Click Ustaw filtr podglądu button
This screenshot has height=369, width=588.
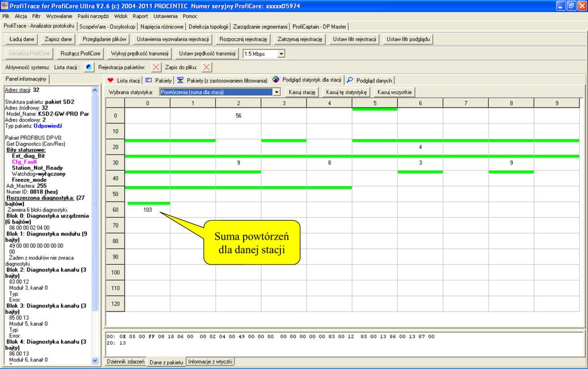[x=408, y=39]
